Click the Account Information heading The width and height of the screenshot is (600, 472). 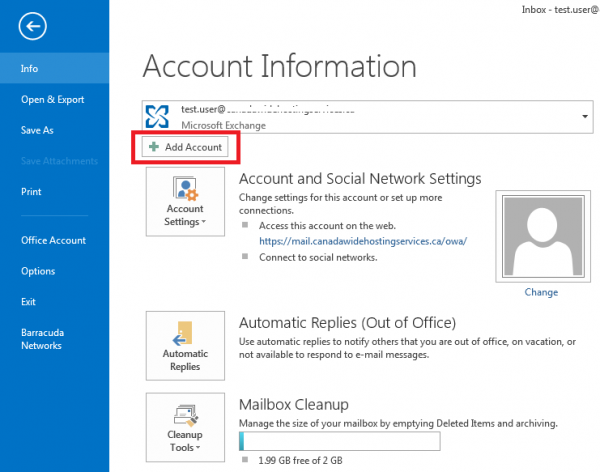click(279, 66)
